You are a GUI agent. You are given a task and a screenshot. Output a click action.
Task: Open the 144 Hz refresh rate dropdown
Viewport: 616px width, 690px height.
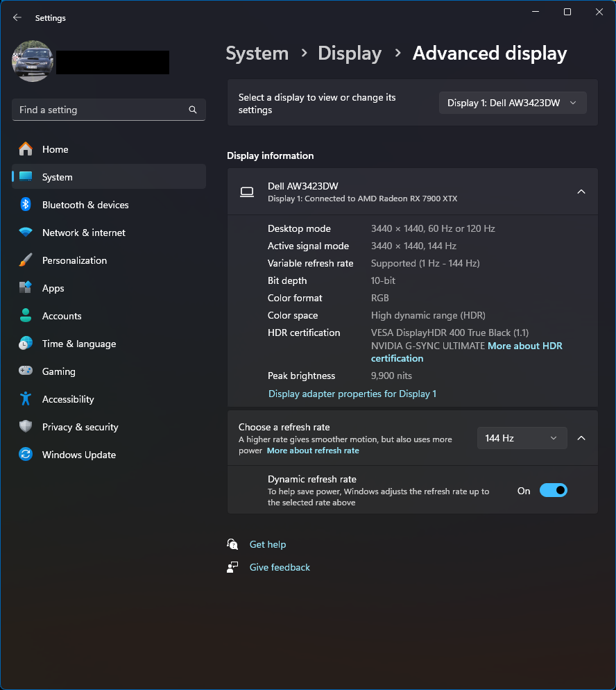[522, 438]
